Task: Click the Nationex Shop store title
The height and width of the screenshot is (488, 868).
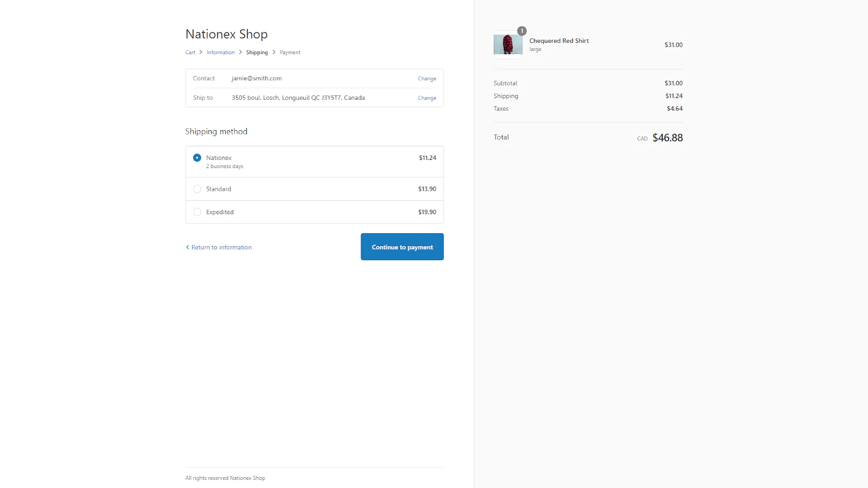Action: 227,34
